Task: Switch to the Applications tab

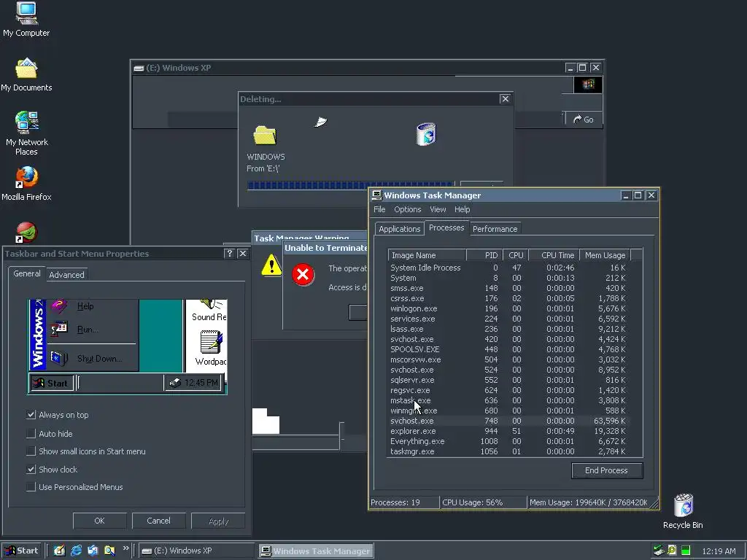Action: (x=399, y=229)
